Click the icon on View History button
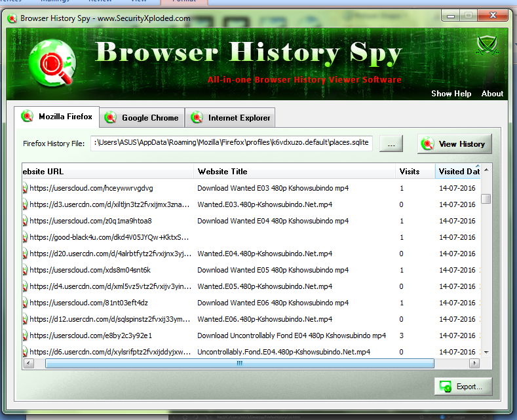The width and height of the screenshot is (517, 420). (428, 143)
